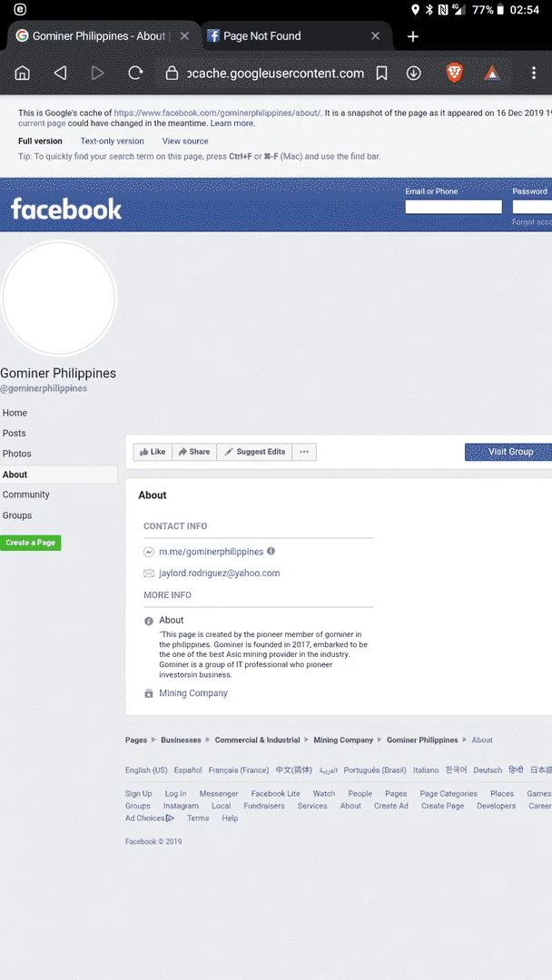The height and width of the screenshot is (980, 552).
Task: Click the green Create a Page button
Action: (31, 543)
